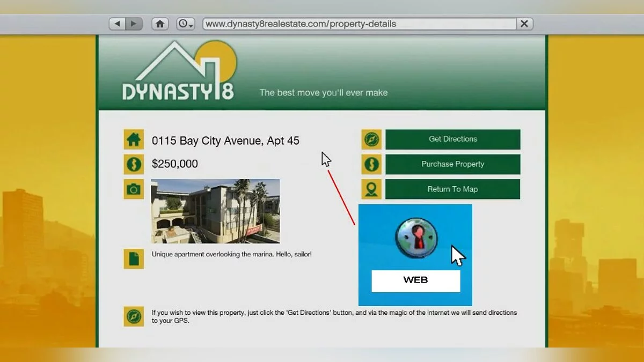Click the dollar icon beside Purchase Property
Image resolution: width=644 pixels, height=362 pixels.
pyautogui.click(x=371, y=164)
